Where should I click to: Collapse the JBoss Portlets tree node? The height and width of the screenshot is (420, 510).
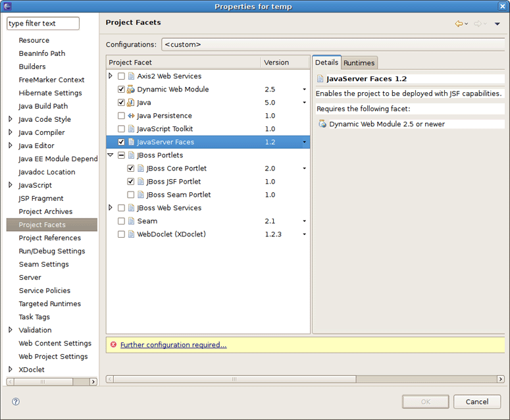(x=111, y=155)
